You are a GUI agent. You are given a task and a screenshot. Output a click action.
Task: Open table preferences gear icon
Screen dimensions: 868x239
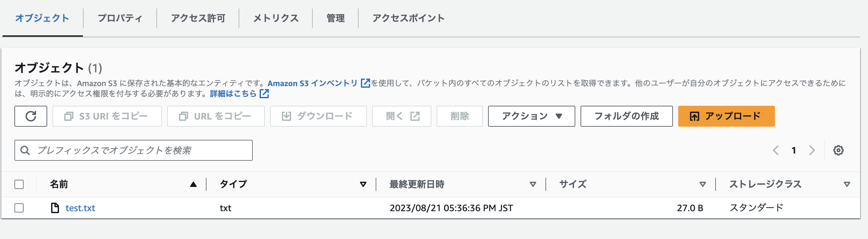click(838, 150)
